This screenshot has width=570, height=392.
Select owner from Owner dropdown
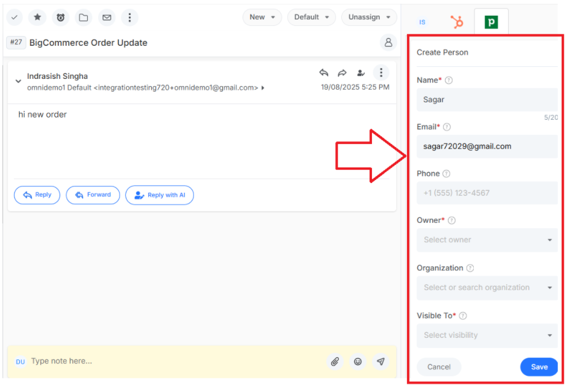[x=487, y=240]
